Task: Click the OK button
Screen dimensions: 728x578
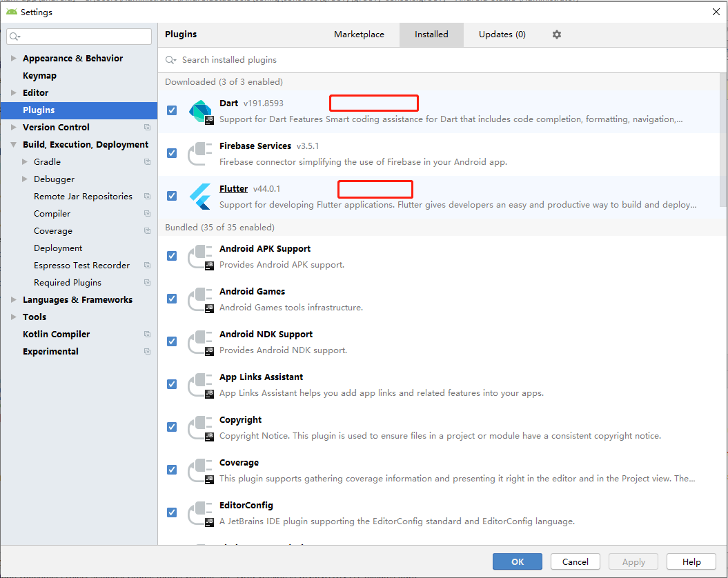Action: click(518, 561)
